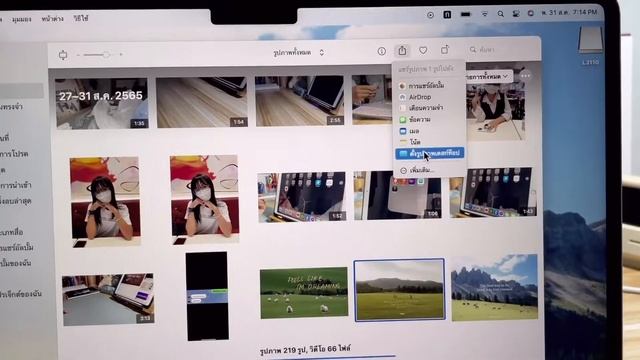
Task: Adjust the thumbnail zoom slider
Action: (100, 54)
